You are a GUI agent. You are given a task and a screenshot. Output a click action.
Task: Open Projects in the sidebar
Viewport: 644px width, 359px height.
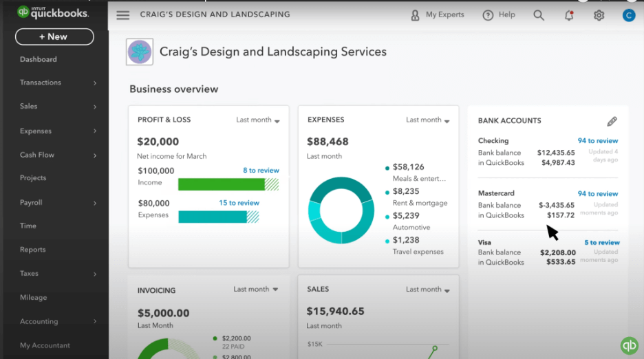(x=33, y=178)
